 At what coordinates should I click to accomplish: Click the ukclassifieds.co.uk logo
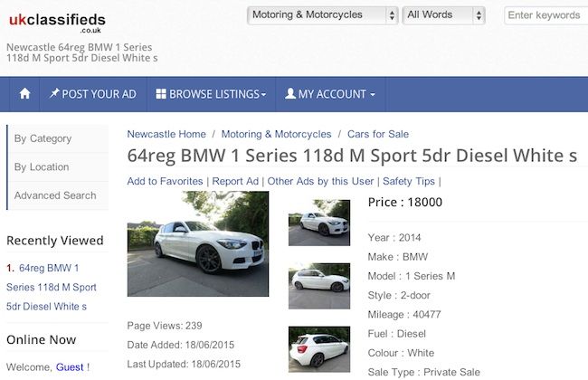57,23
